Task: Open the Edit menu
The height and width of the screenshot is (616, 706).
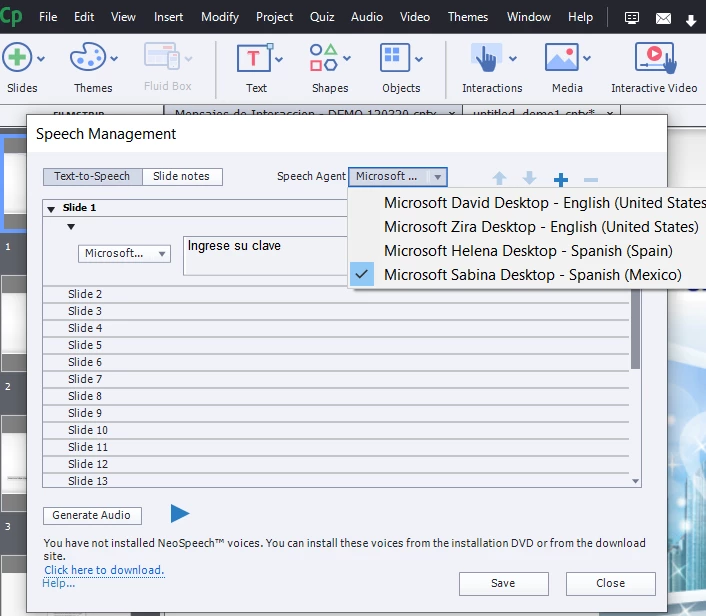Action: coord(84,17)
